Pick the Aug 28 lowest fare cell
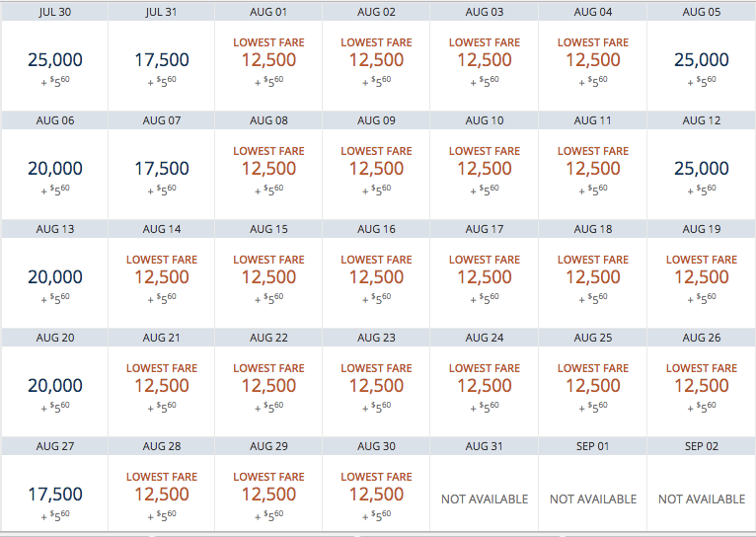The image size is (756, 537). point(162,494)
